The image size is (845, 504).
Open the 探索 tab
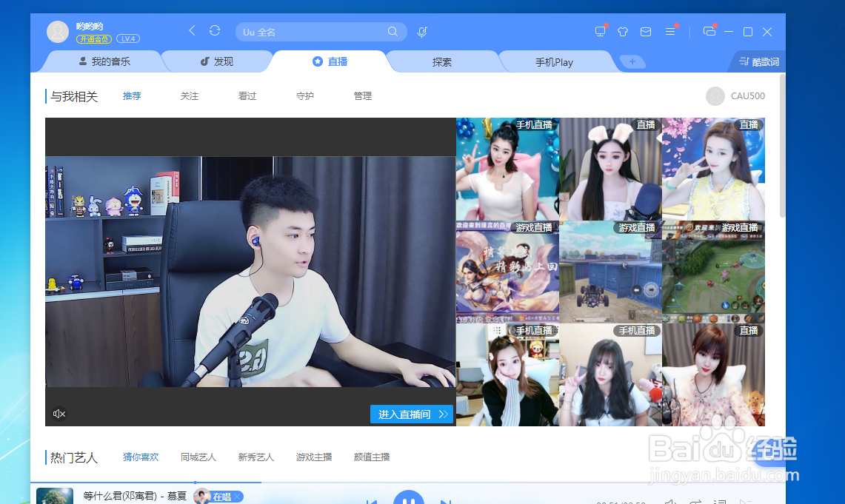(x=442, y=62)
